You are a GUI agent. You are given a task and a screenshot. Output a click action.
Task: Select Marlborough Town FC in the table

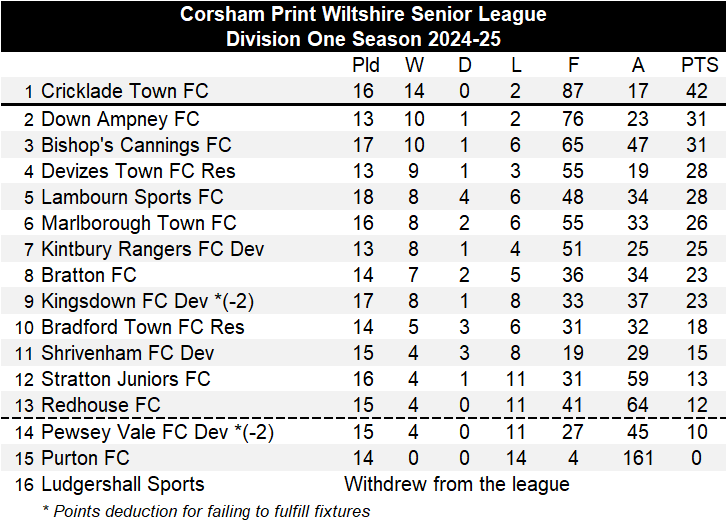[x=138, y=223]
